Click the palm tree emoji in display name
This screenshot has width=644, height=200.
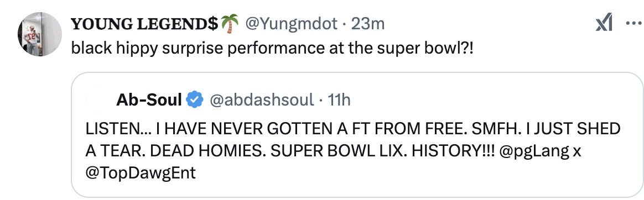click(230, 24)
